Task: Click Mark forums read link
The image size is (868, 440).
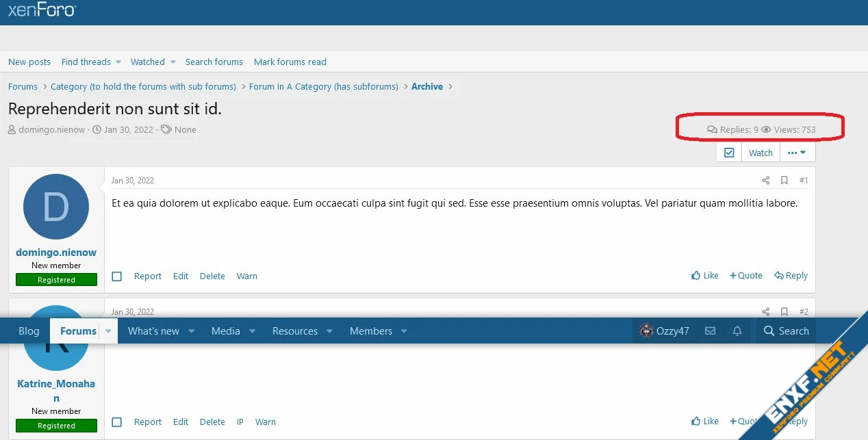Action: (x=290, y=62)
